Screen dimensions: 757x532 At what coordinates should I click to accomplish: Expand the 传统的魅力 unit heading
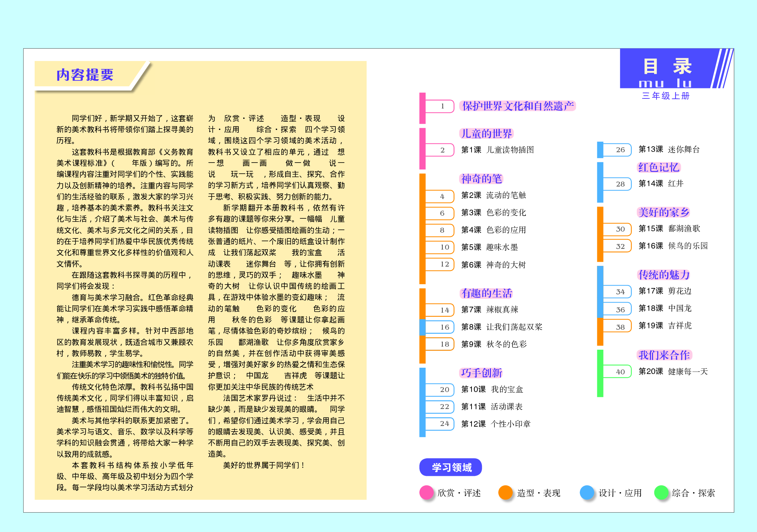click(x=663, y=274)
